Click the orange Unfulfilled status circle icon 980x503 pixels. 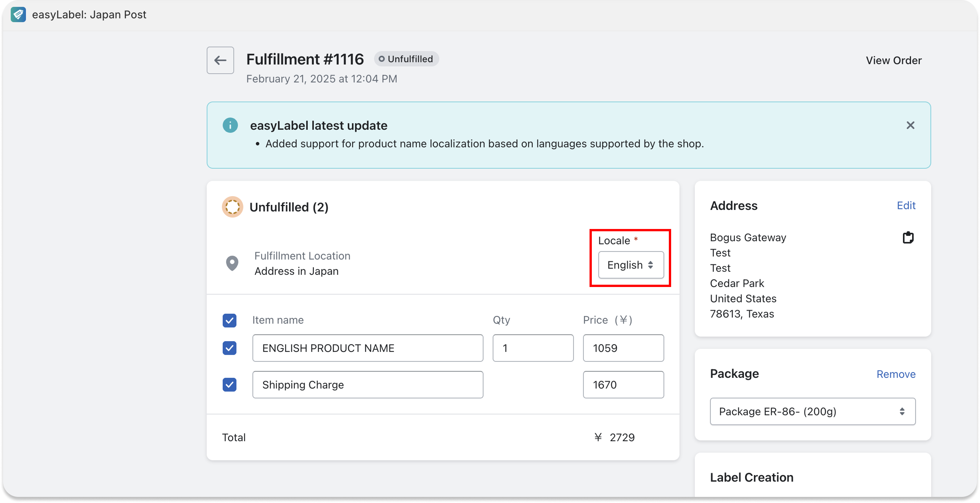[232, 207]
